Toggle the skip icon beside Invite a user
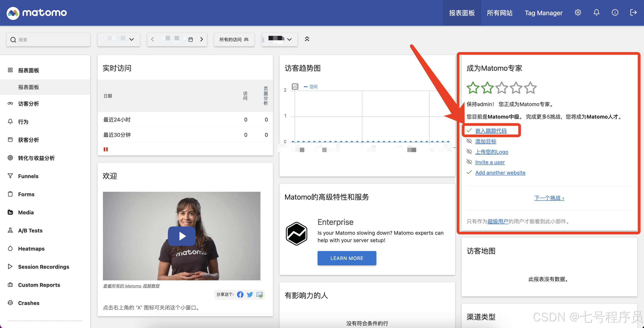The width and height of the screenshot is (644, 328). coord(469,162)
